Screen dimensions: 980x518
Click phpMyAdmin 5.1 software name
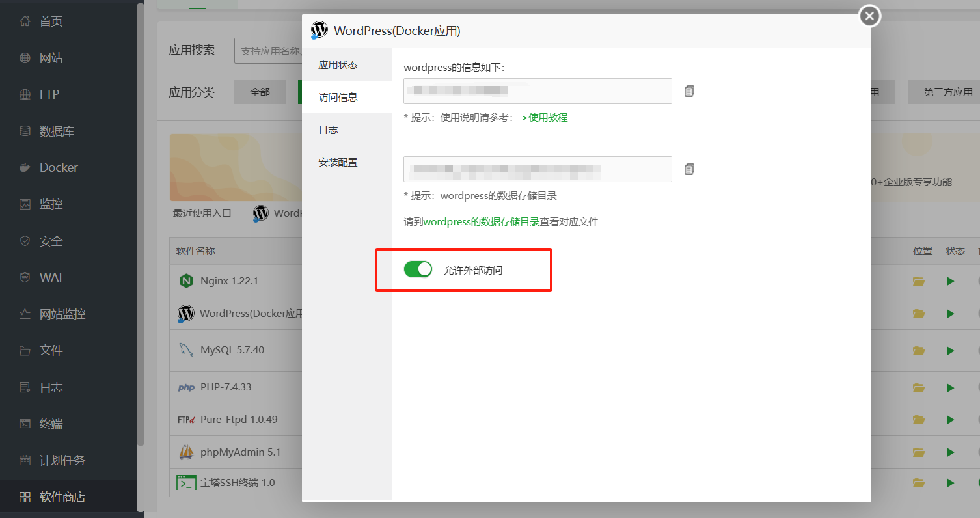pos(241,452)
